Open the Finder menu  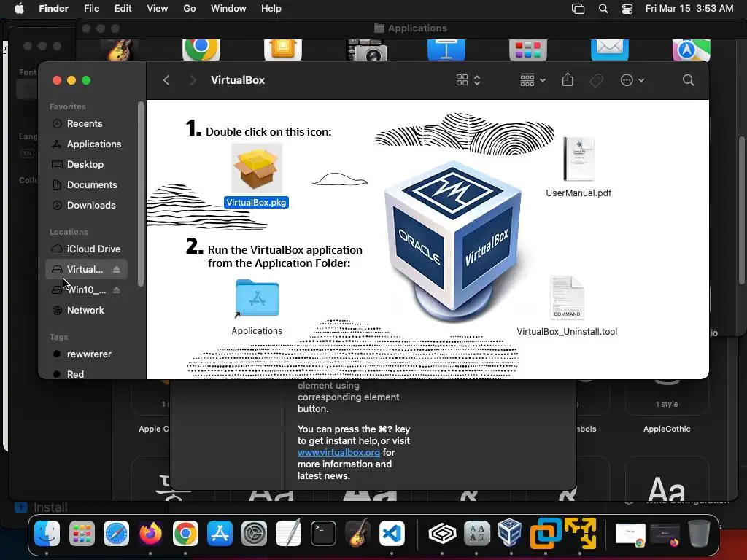(54, 9)
